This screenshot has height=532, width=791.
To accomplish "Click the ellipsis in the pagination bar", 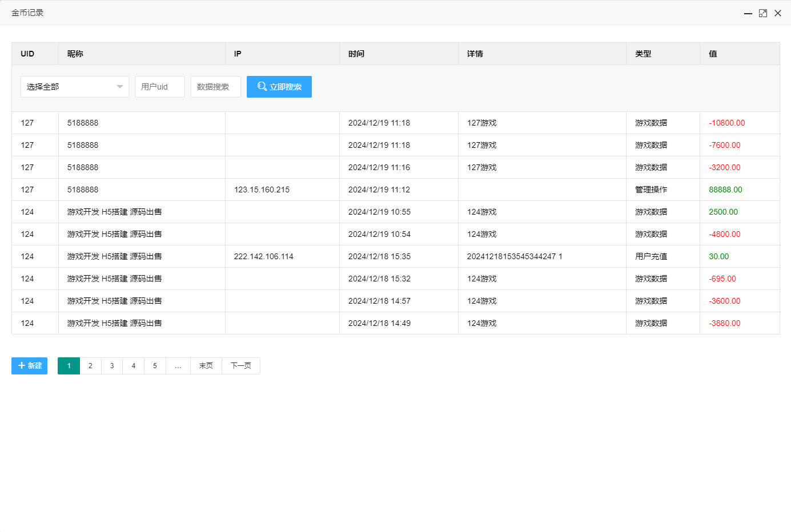I will [178, 366].
